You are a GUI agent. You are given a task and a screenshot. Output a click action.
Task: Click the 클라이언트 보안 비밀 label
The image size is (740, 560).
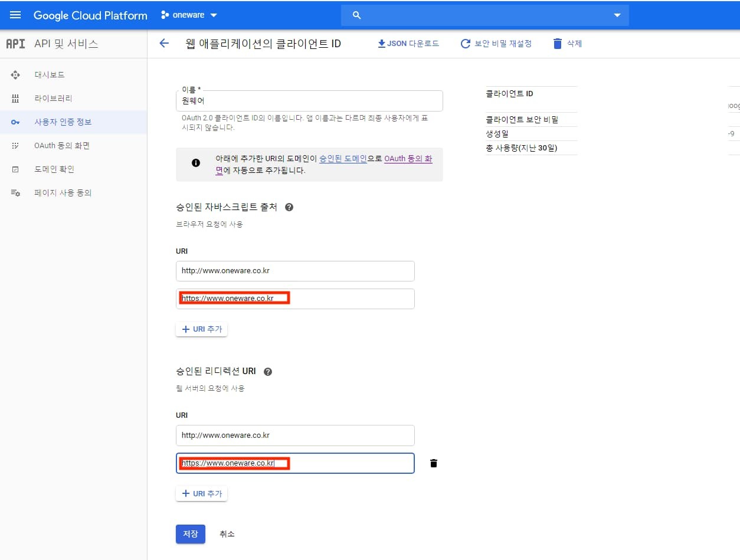522,120
